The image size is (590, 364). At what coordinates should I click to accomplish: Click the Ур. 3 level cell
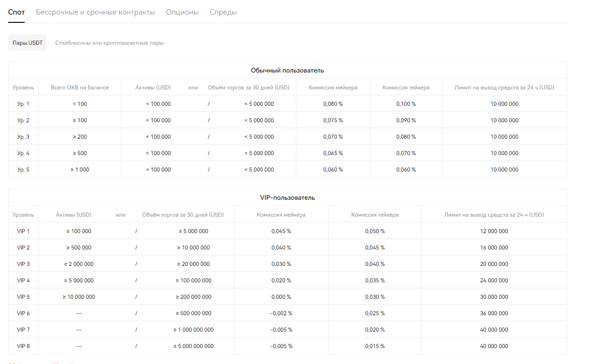23,137
